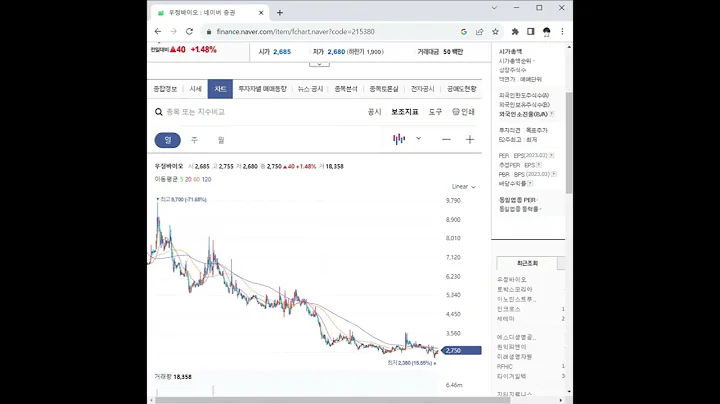Go back to the previous page
This screenshot has height=404, width=720.
(158, 31)
